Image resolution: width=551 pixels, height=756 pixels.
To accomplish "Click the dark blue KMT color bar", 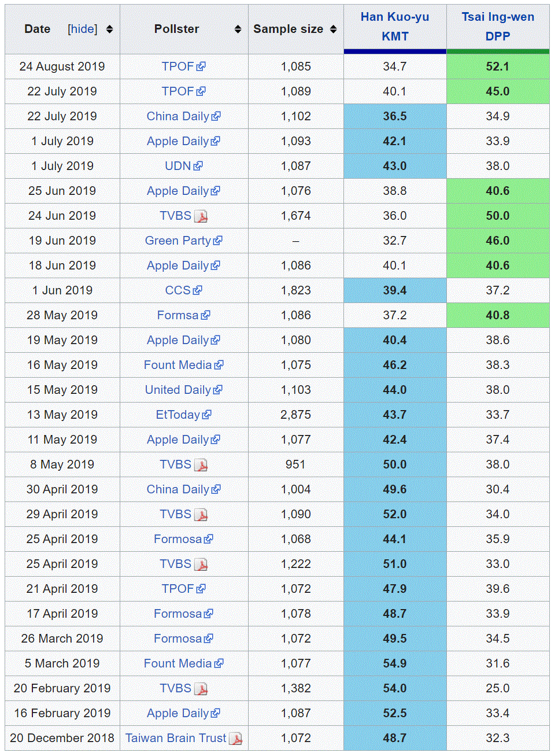I will [x=395, y=51].
